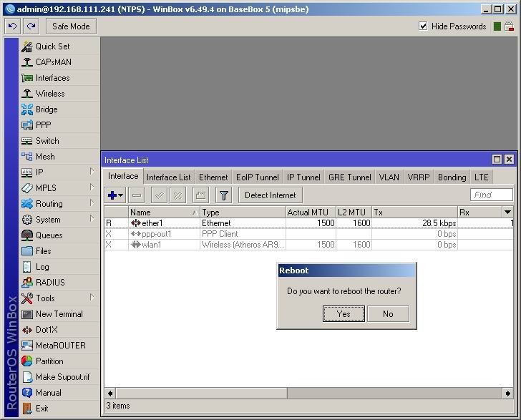521x420 pixels.
Task: Click the redo arrow icon
Action: [31, 26]
